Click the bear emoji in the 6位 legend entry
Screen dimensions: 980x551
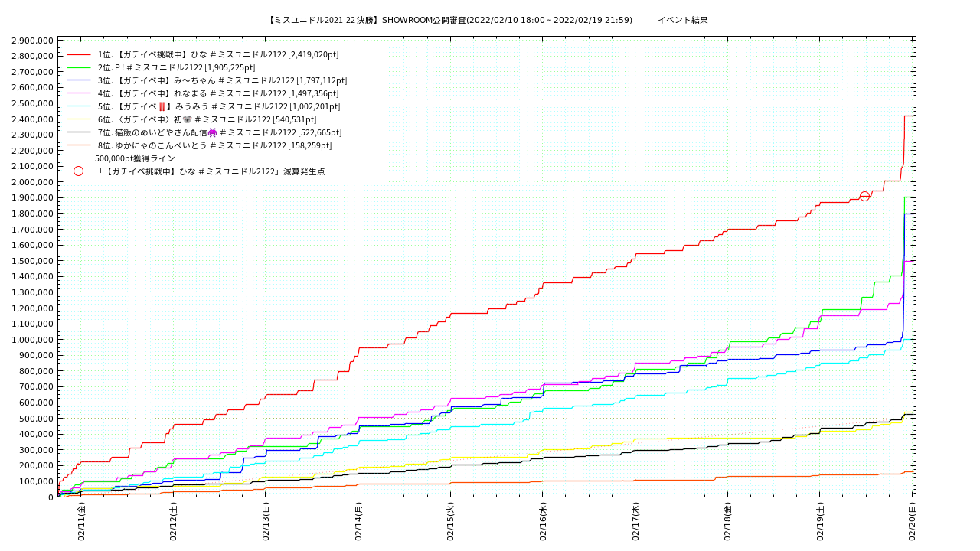187,119
